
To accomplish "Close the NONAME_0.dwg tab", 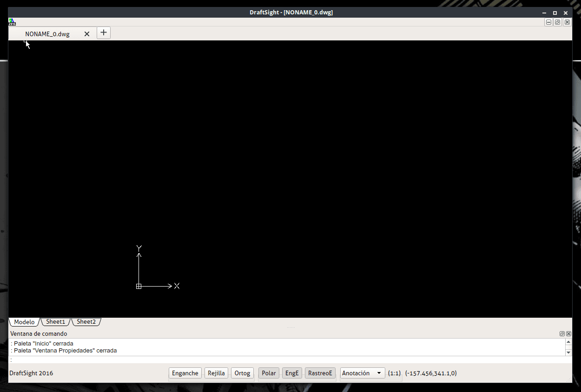I will 87,34.
